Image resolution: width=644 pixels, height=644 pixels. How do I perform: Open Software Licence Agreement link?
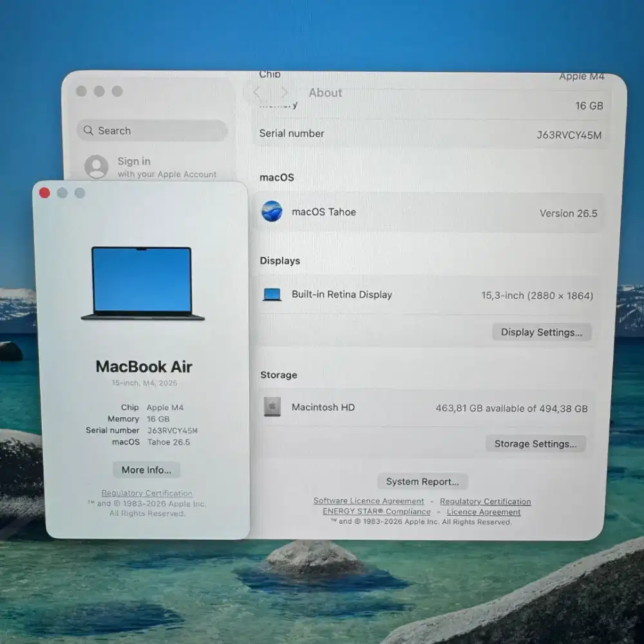coord(368,501)
